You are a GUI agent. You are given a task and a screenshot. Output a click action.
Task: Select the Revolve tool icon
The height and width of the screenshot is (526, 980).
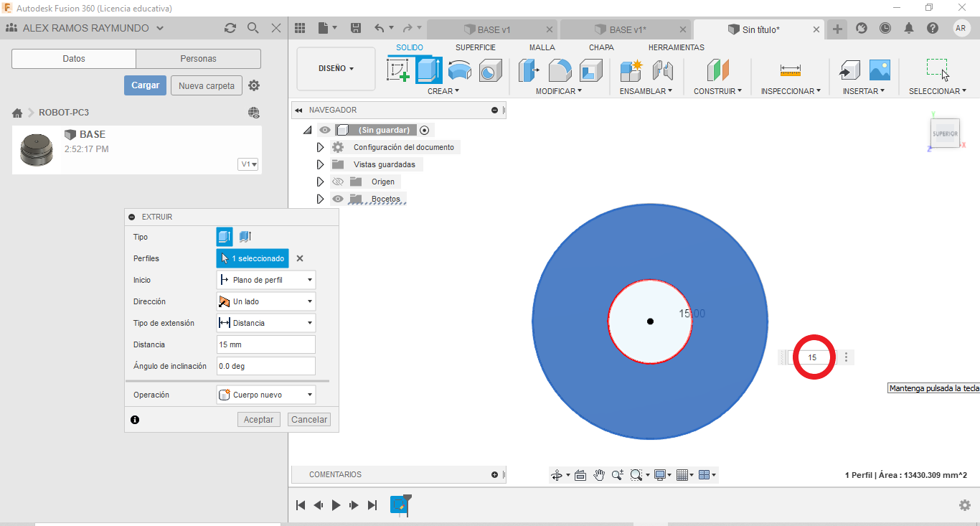point(459,70)
